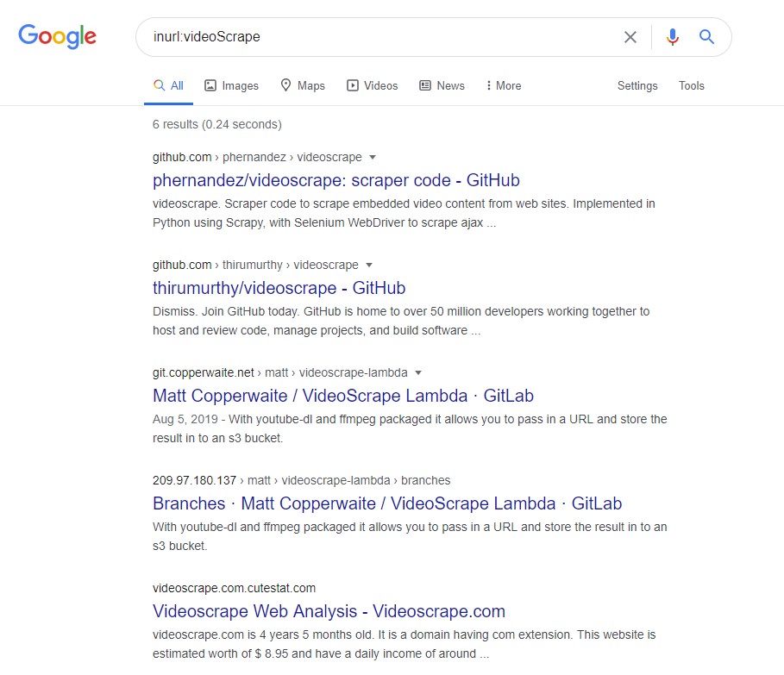The width and height of the screenshot is (784, 675).
Task: Click inside the search input field
Action: 380,37
